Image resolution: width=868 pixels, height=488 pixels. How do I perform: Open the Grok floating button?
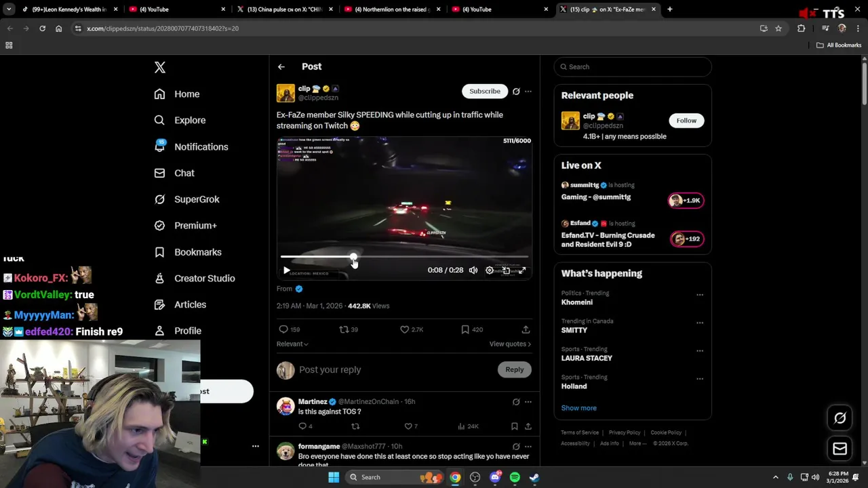pyautogui.click(x=840, y=418)
